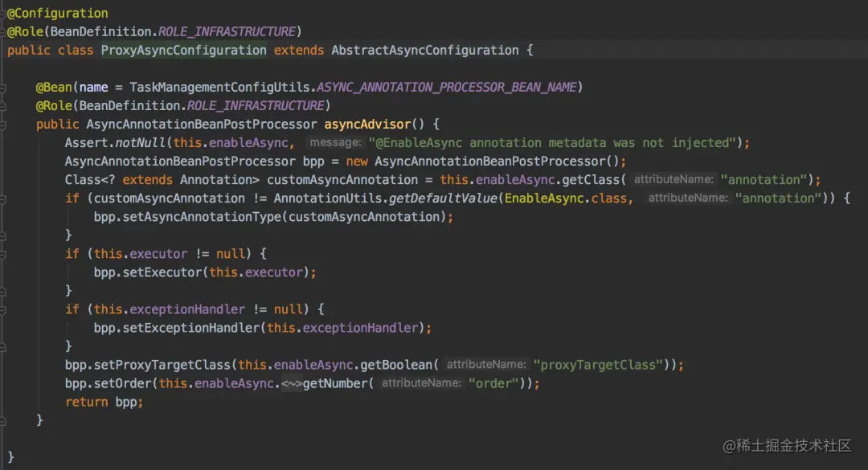The height and width of the screenshot is (470, 868).
Task: Click the setAsyncAnnotationType call
Action: (202, 217)
